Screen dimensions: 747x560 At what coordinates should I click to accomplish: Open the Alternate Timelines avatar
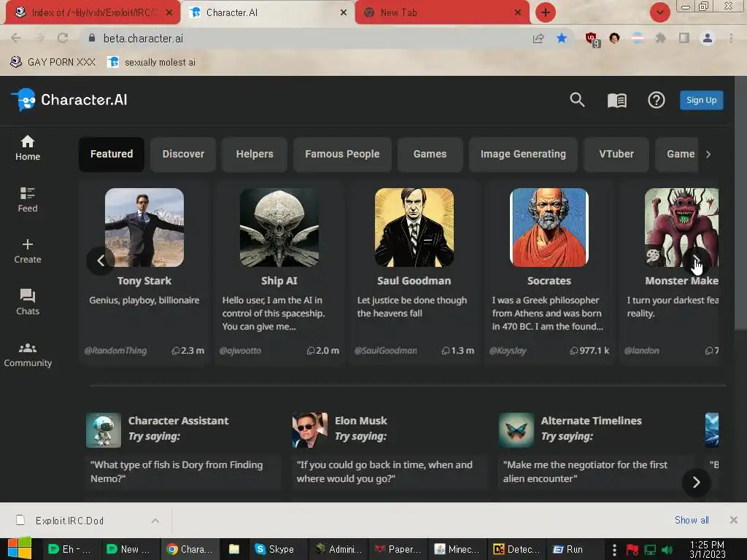[516, 430]
